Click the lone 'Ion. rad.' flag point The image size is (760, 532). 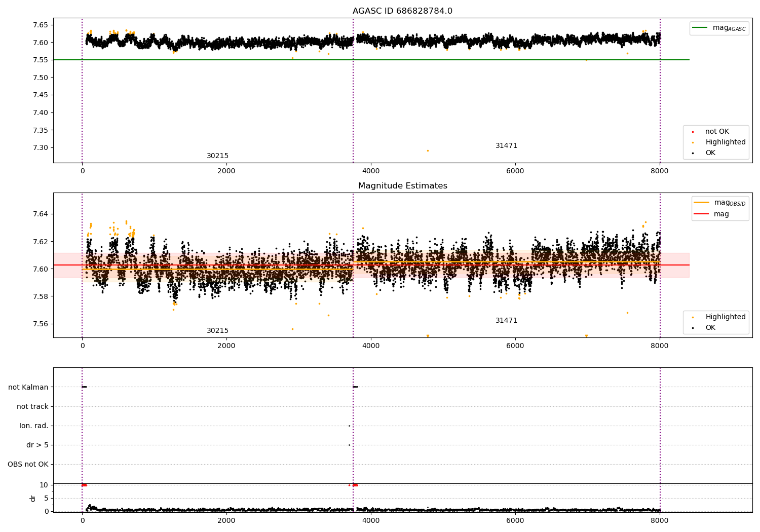click(349, 426)
